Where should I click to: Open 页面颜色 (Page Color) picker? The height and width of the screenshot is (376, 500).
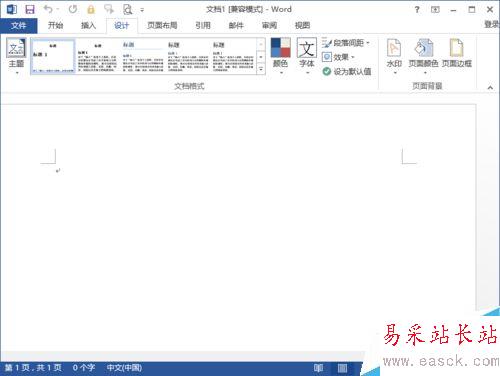[423, 56]
